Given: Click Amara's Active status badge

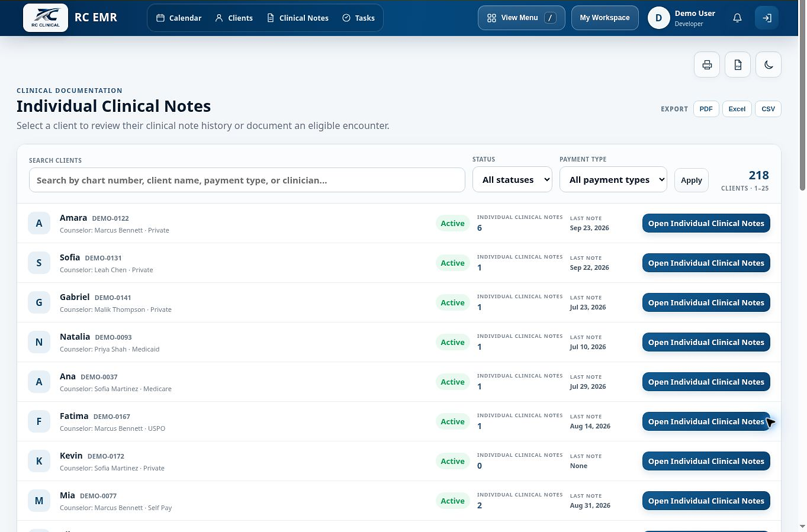Looking at the screenshot, I should (452, 223).
